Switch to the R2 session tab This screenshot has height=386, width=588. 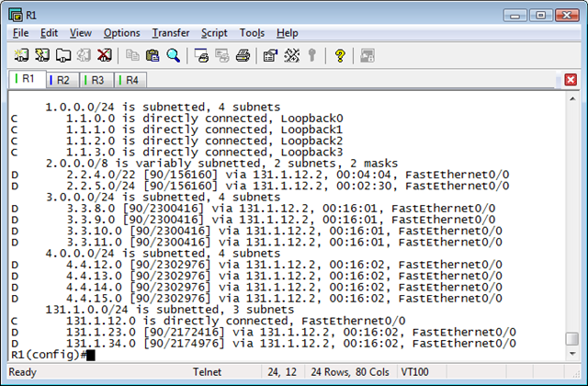tap(62, 80)
